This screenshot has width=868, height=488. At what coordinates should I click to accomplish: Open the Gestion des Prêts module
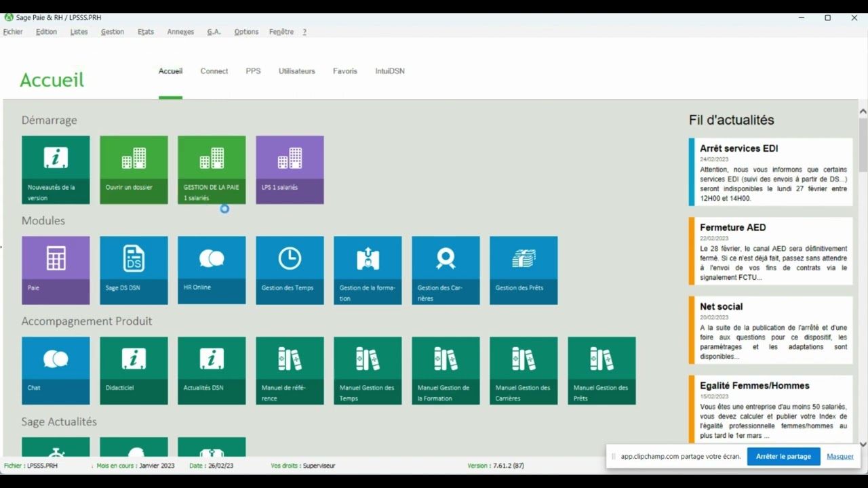click(x=524, y=270)
